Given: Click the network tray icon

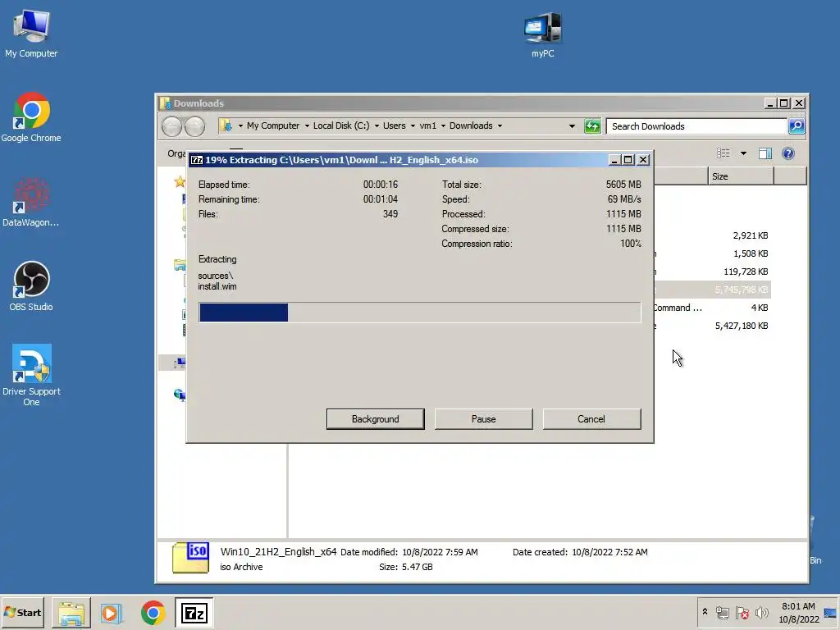Looking at the screenshot, I should tap(722, 612).
